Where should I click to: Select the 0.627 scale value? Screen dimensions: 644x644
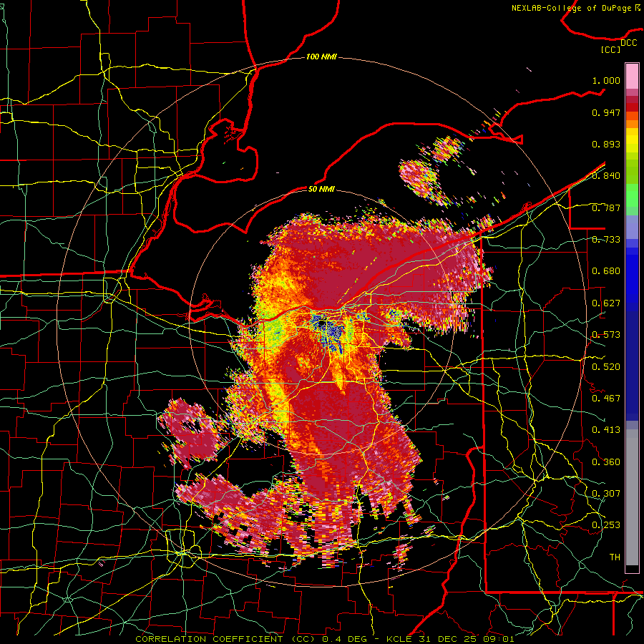click(606, 303)
